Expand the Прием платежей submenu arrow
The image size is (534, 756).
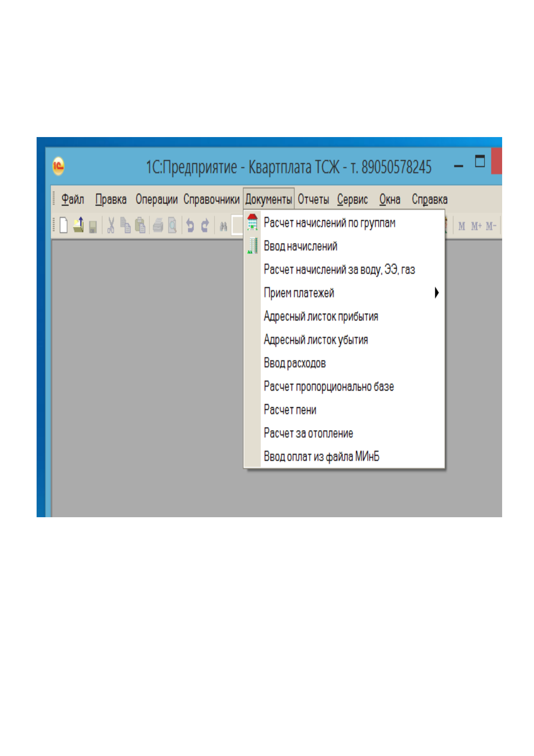pyautogui.click(x=437, y=293)
